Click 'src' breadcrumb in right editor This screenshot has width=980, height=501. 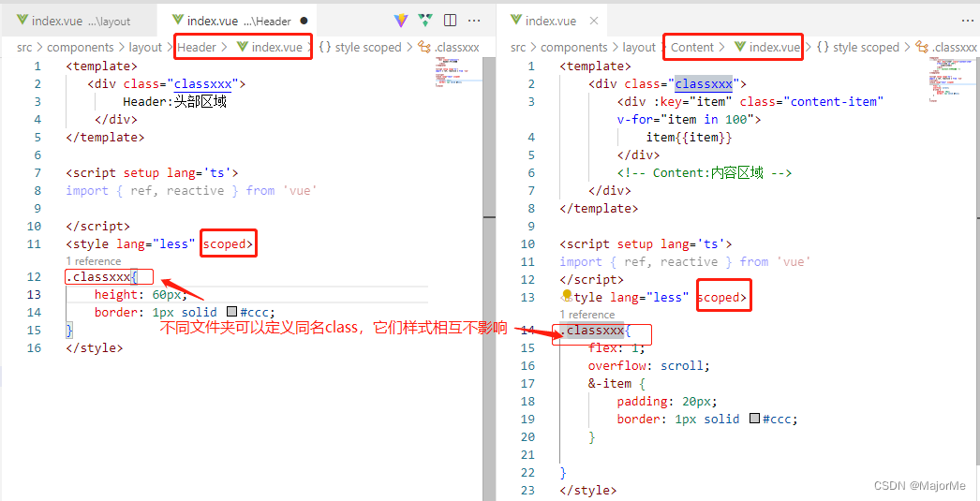(x=520, y=48)
